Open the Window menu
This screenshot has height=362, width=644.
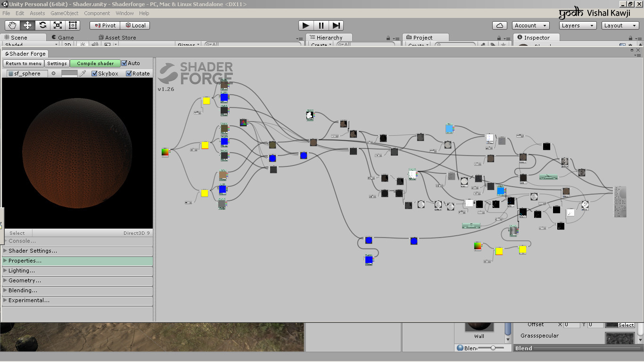point(124,13)
